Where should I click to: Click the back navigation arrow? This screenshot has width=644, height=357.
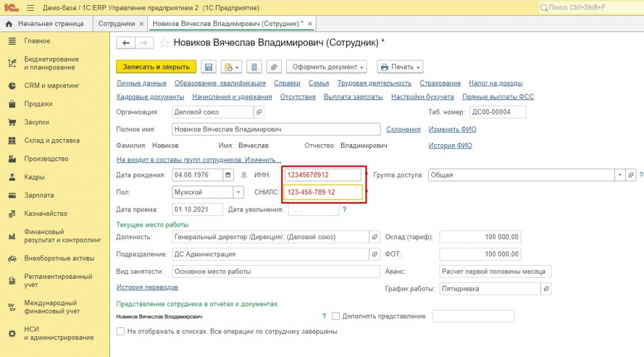(x=126, y=43)
